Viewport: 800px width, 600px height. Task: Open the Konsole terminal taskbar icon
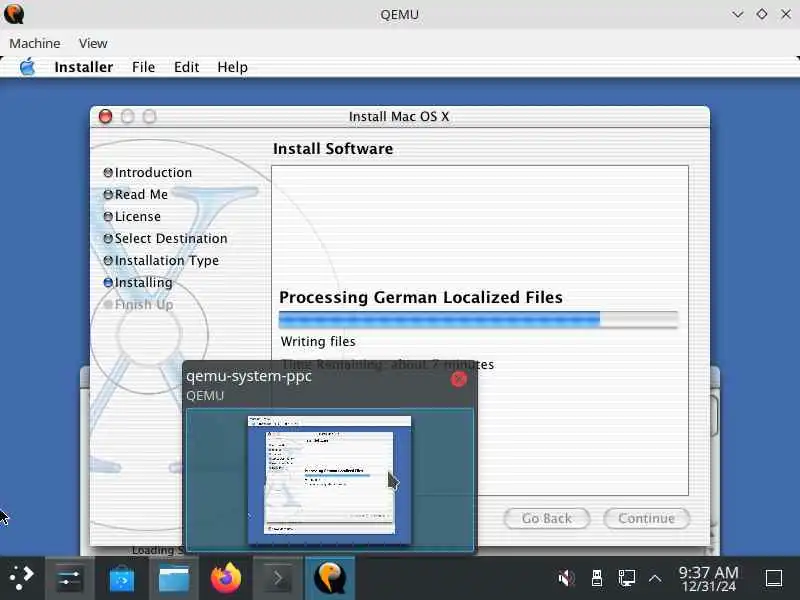tap(278, 578)
